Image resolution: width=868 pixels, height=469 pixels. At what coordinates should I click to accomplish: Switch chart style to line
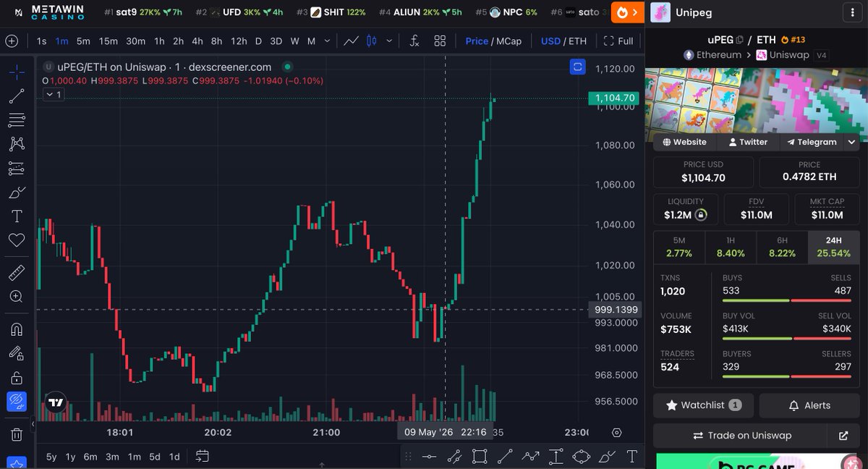coord(351,41)
